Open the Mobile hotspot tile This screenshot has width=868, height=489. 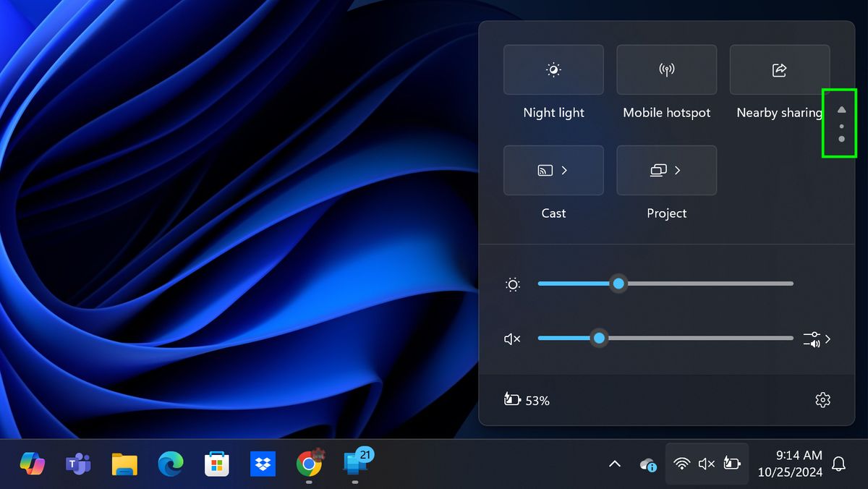click(666, 69)
